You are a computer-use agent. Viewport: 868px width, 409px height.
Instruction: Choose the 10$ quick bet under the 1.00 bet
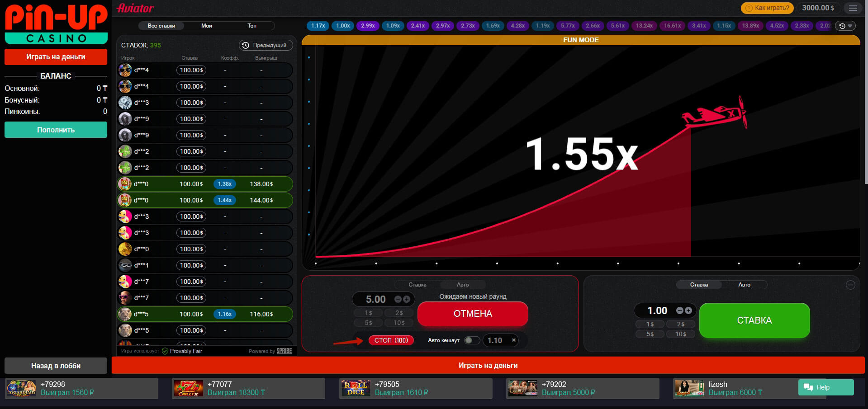point(681,334)
